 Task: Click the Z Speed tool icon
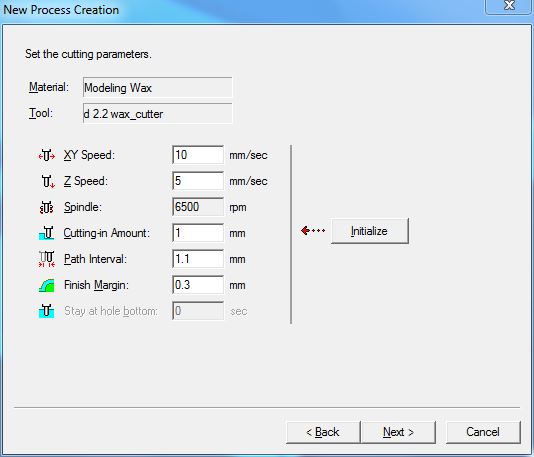tap(48, 181)
